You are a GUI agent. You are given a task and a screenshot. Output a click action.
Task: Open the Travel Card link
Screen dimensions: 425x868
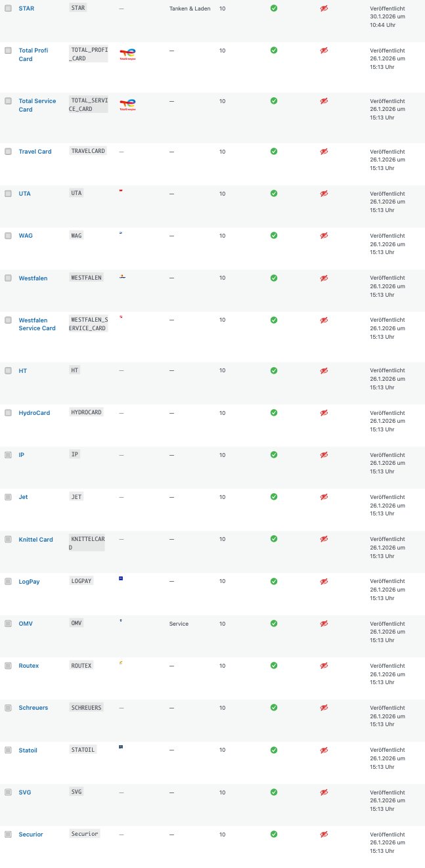[x=35, y=151]
